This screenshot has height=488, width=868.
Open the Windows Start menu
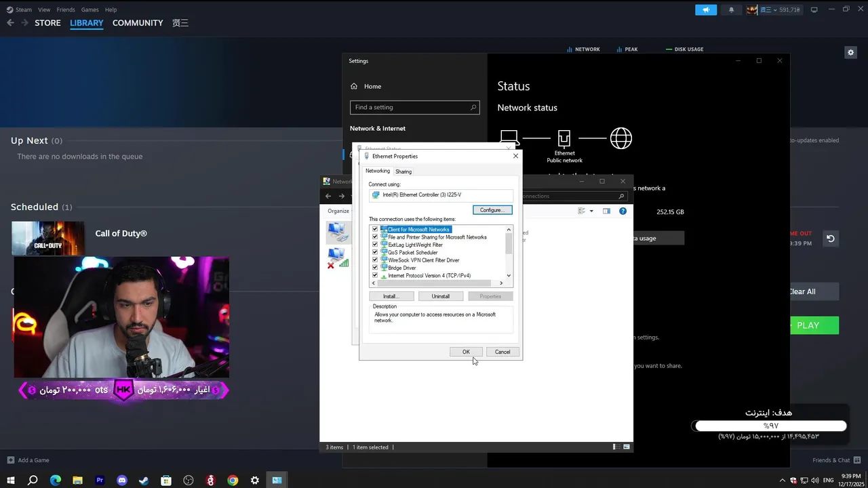[x=10, y=481]
